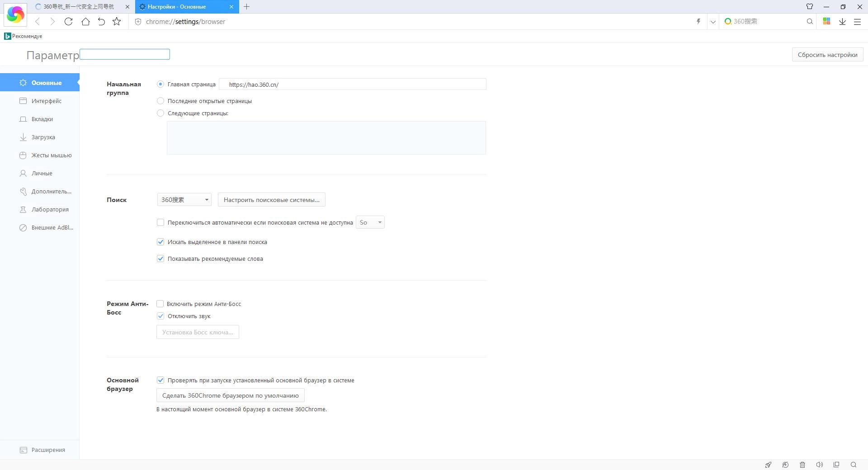Reload the current page
Viewport: 868px width, 470px height.
pos(68,21)
